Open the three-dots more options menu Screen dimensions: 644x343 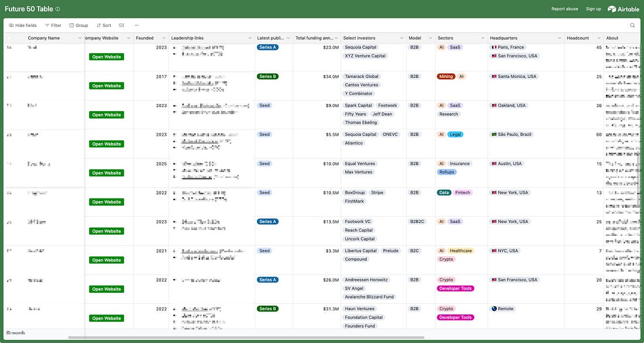click(x=137, y=26)
